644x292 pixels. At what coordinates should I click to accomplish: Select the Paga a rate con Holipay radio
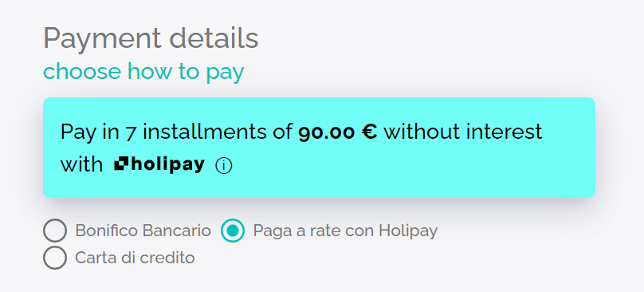click(233, 231)
